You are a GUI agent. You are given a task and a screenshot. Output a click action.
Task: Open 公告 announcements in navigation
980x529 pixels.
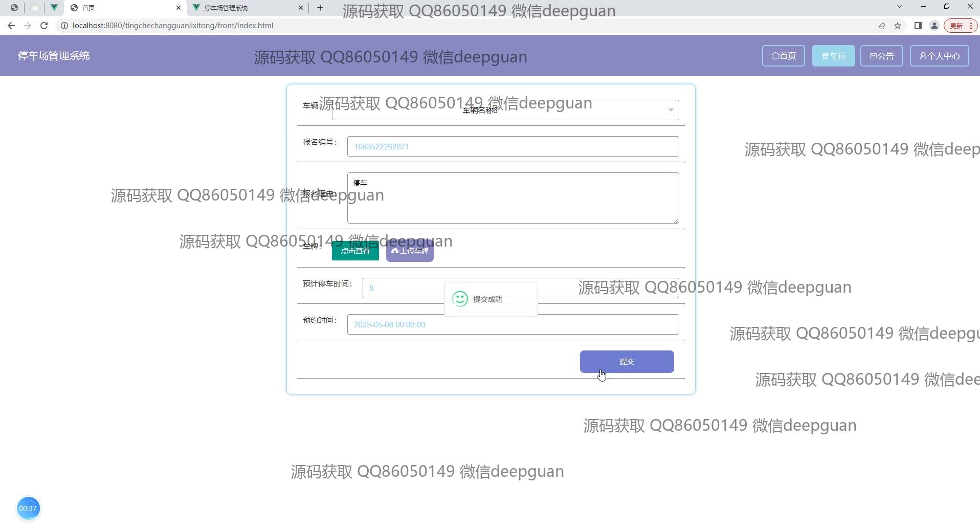point(881,56)
